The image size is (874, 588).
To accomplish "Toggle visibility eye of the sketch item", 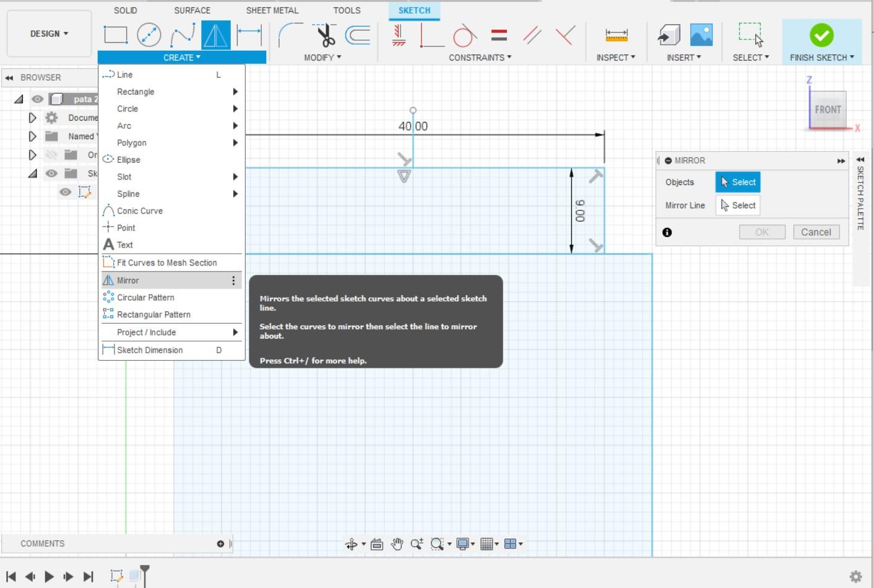I will click(65, 192).
